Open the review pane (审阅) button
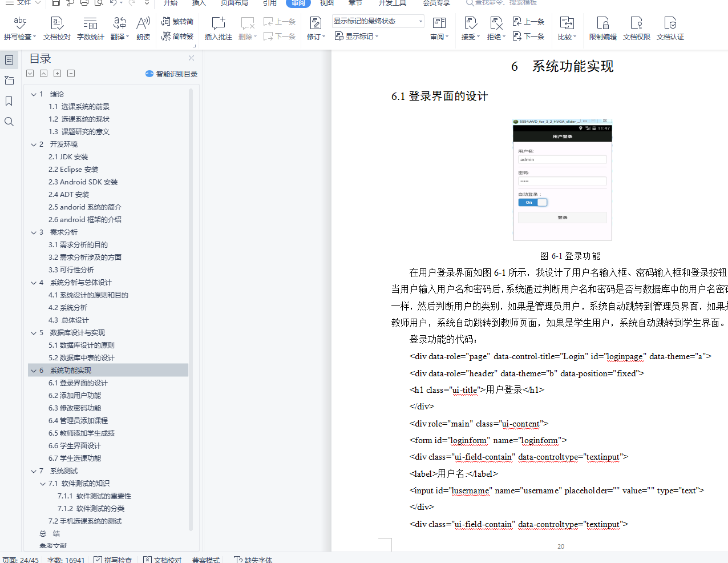Image resolution: width=728 pixels, height=563 pixels. pos(439,29)
